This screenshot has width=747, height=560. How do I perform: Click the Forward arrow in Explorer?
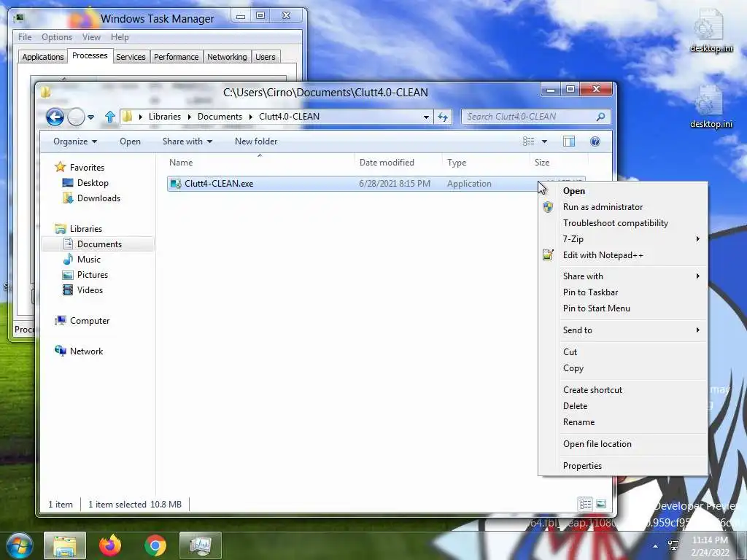click(x=76, y=117)
